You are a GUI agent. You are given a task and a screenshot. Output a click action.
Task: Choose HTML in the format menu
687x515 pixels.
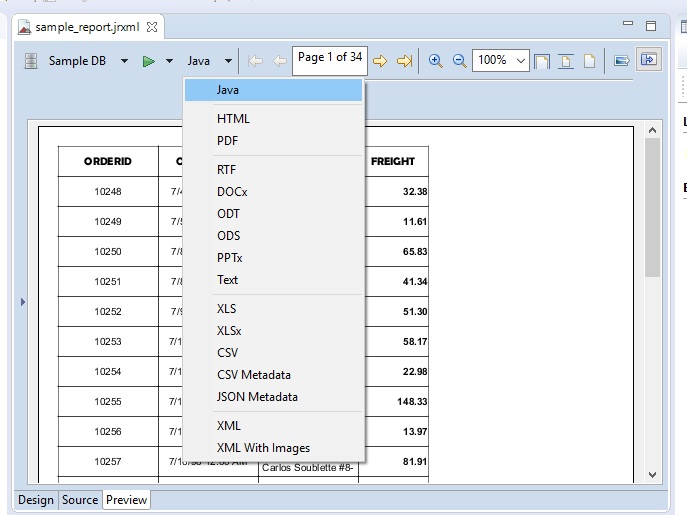click(x=273, y=119)
